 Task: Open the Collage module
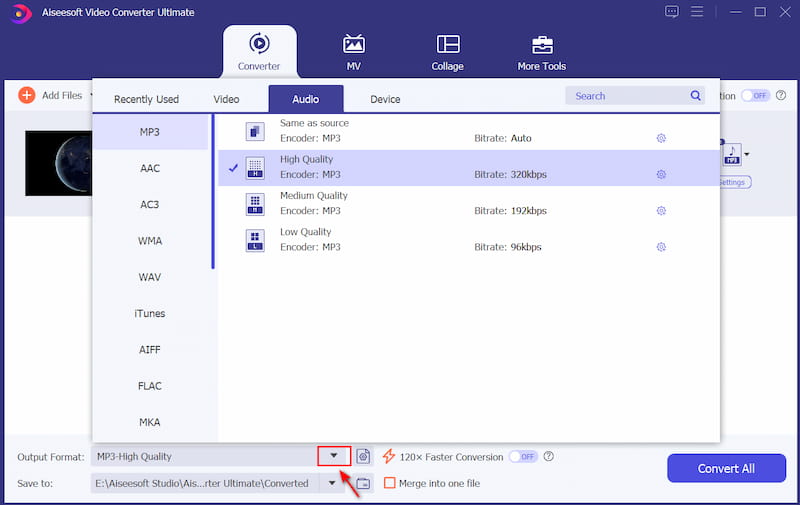(x=448, y=45)
